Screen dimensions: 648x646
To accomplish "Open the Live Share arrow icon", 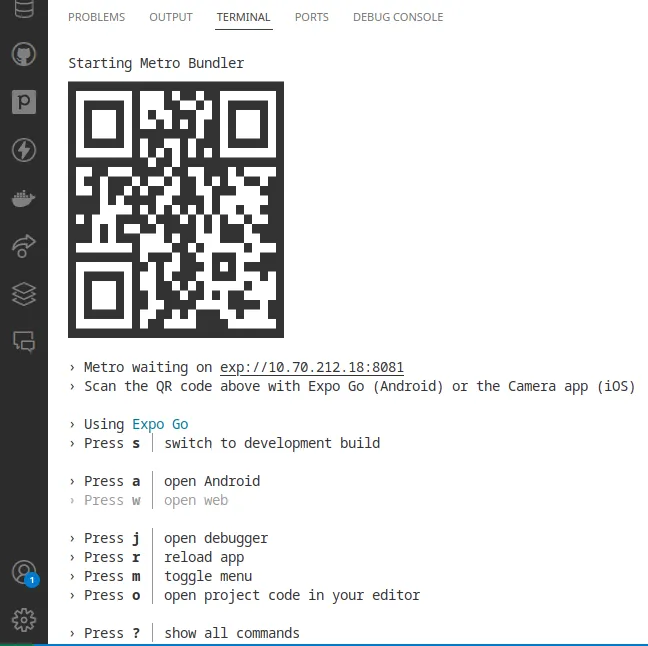I will point(24,246).
